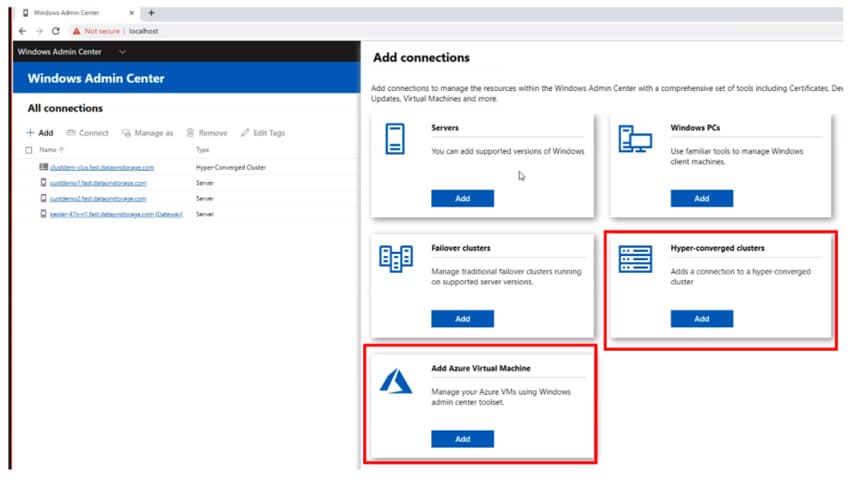Click the Edit Tags label in toolbar

pos(269,133)
